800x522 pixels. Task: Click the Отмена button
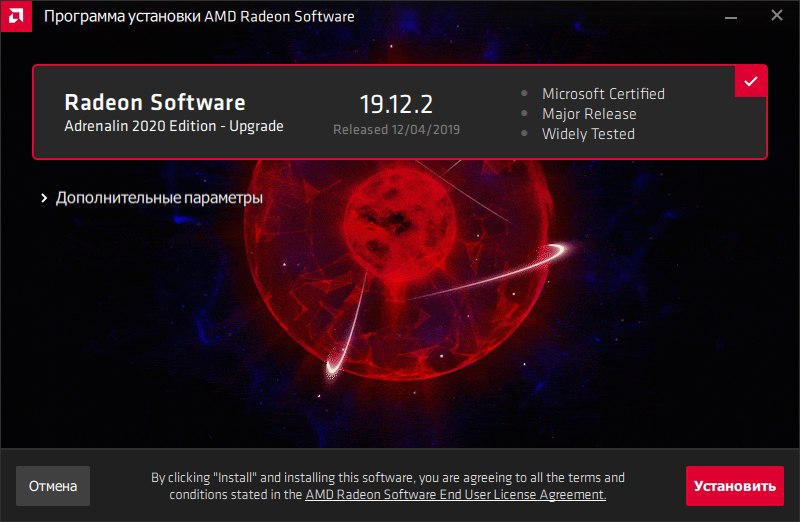point(53,486)
